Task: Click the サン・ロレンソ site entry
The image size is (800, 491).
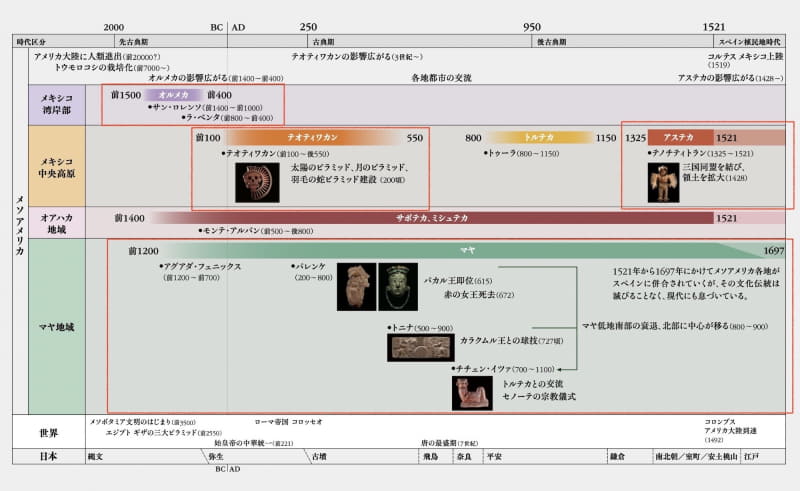Action: [x=205, y=107]
